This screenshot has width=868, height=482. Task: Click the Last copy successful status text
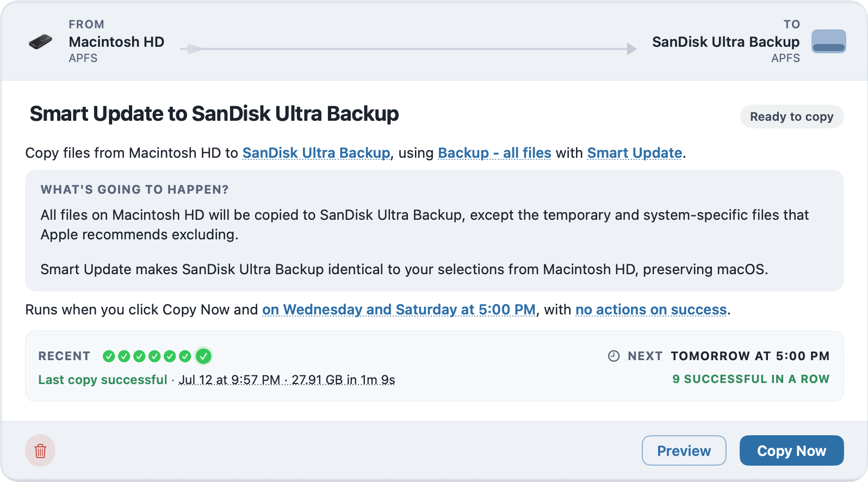pyautogui.click(x=103, y=380)
